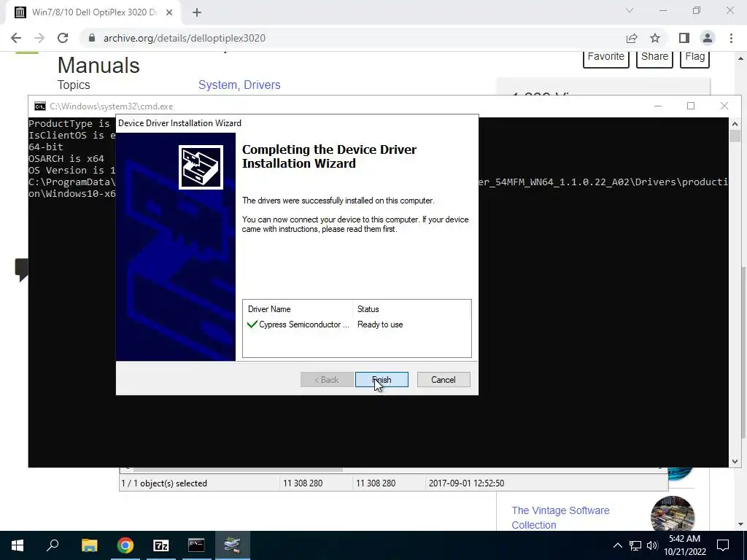Open network tray icon
The width and height of the screenshot is (747, 560).
(x=635, y=545)
